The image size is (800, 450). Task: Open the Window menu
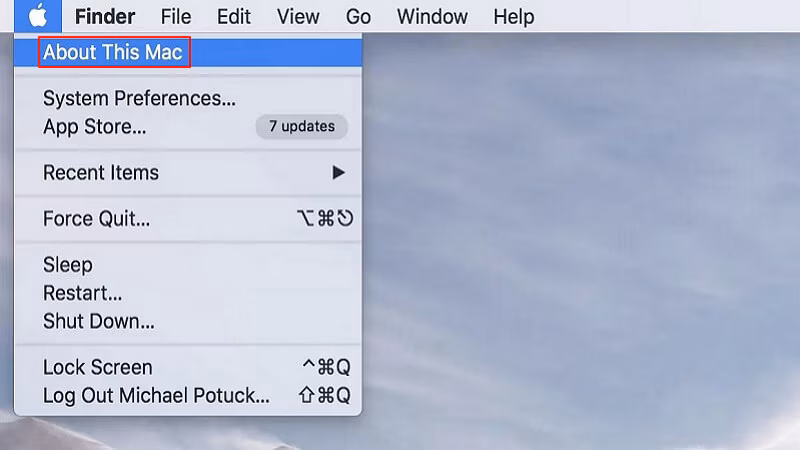coord(432,17)
